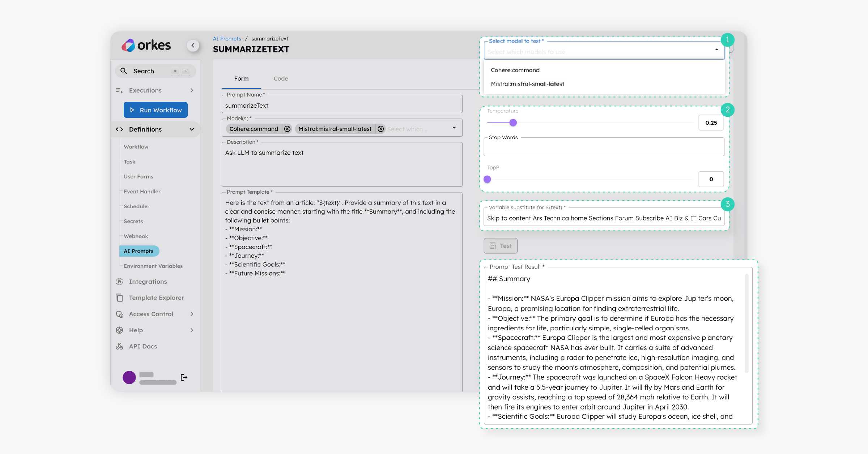868x454 pixels.
Task: Switch to the Code tab
Action: 281,78
